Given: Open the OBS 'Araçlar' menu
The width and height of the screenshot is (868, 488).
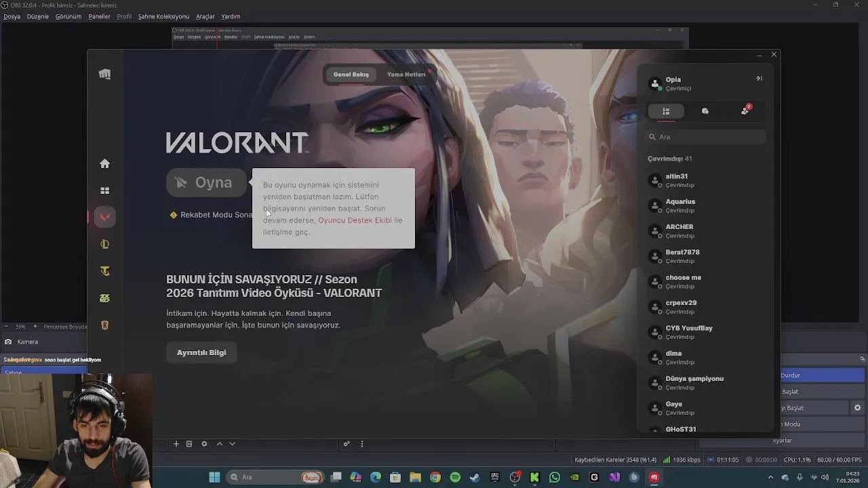Looking at the screenshot, I should (x=205, y=16).
